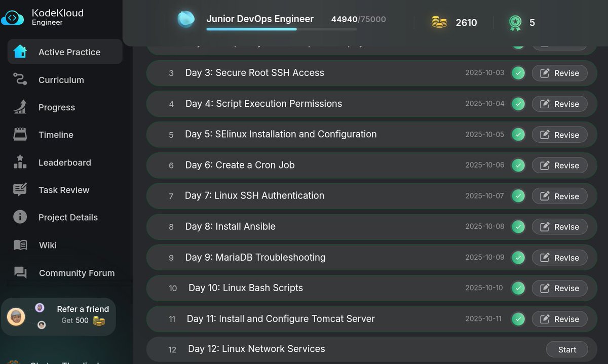The image size is (608, 364).
Task: Click the green checkmark for Day 7
Action: point(518,196)
